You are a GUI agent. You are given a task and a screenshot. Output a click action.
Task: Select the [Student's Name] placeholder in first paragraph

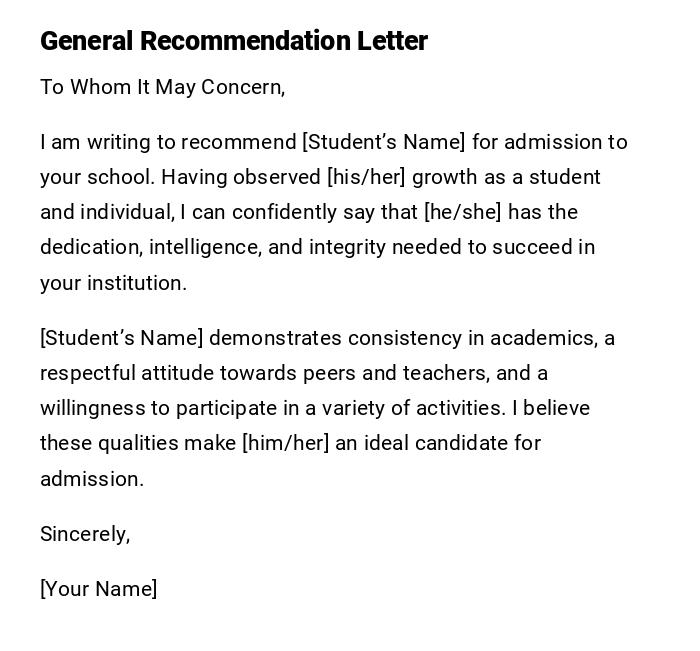(x=384, y=142)
